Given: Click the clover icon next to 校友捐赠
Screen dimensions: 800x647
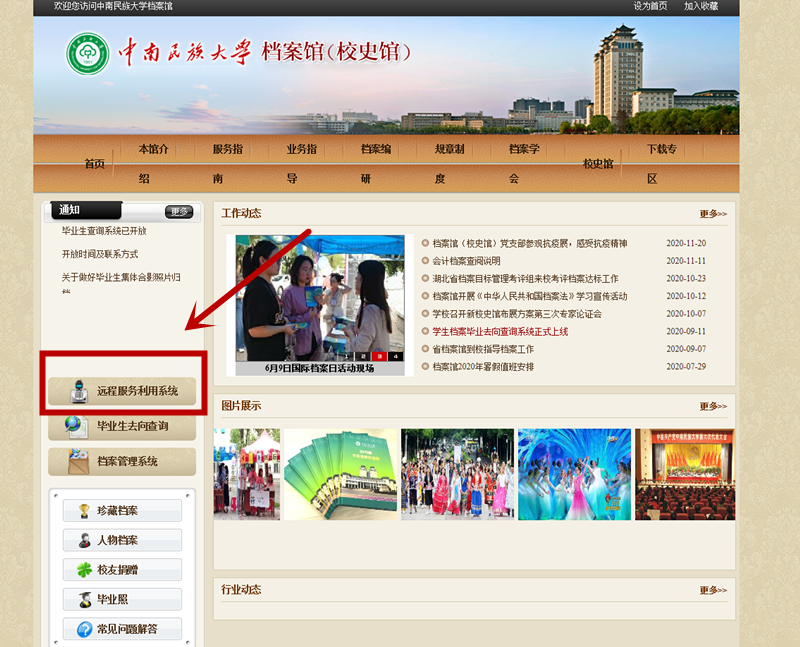Looking at the screenshot, I should [84, 570].
